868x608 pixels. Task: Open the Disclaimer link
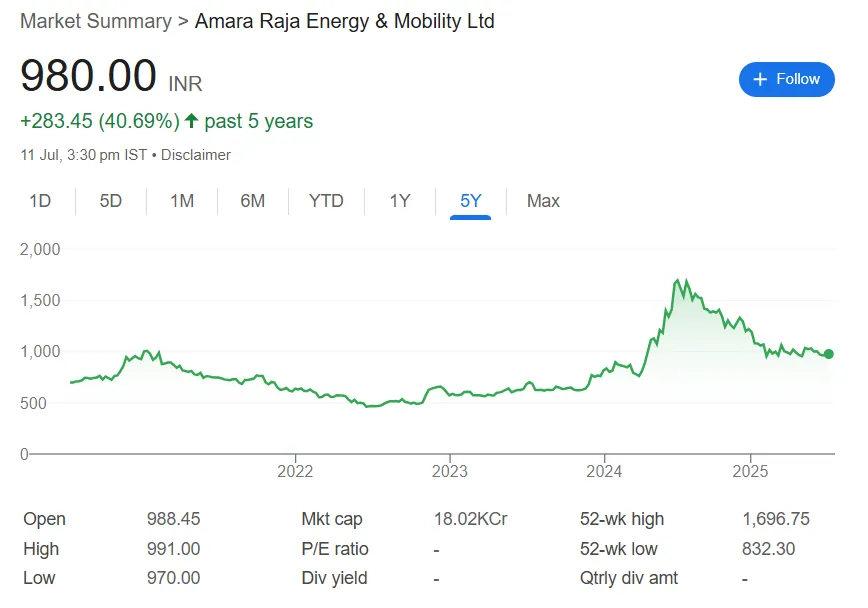pos(196,155)
